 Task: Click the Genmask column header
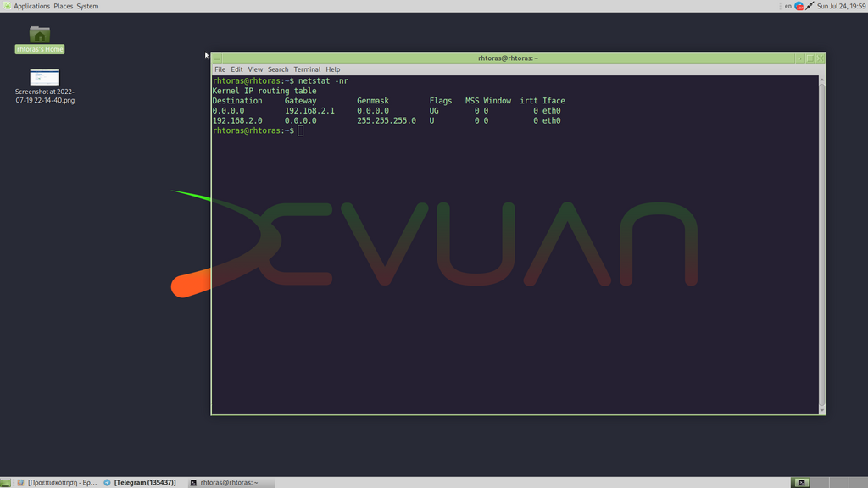point(373,101)
